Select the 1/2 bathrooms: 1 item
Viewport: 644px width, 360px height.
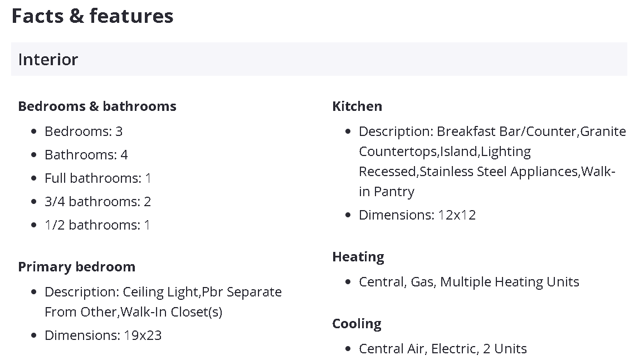(x=97, y=225)
